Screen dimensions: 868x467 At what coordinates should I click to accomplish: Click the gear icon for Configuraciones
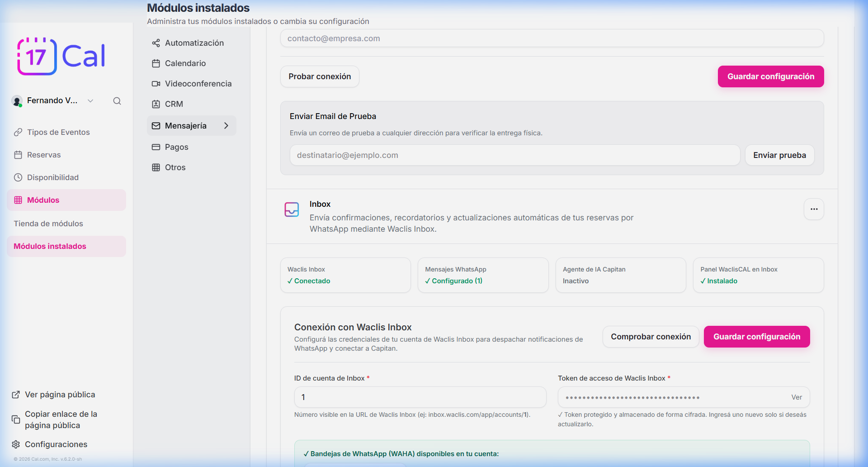pyautogui.click(x=16, y=444)
